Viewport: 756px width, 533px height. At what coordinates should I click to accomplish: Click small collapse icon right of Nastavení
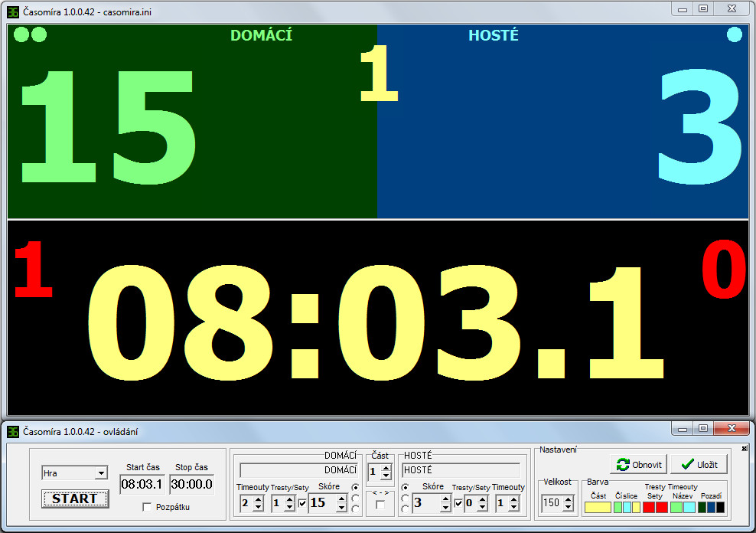745,449
